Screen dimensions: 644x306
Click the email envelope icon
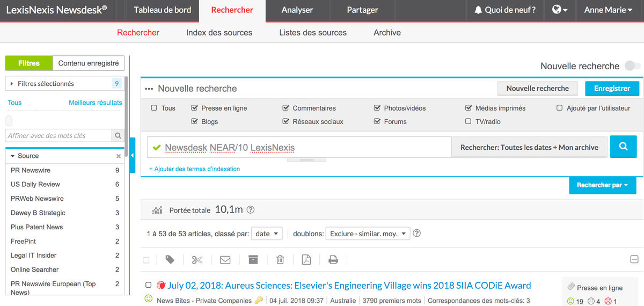point(225,260)
